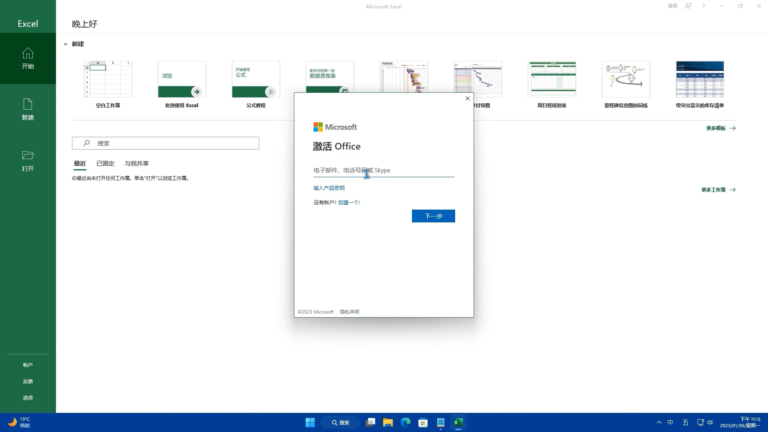Click the Excel icon on the taskbar

[x=458, y=423]
